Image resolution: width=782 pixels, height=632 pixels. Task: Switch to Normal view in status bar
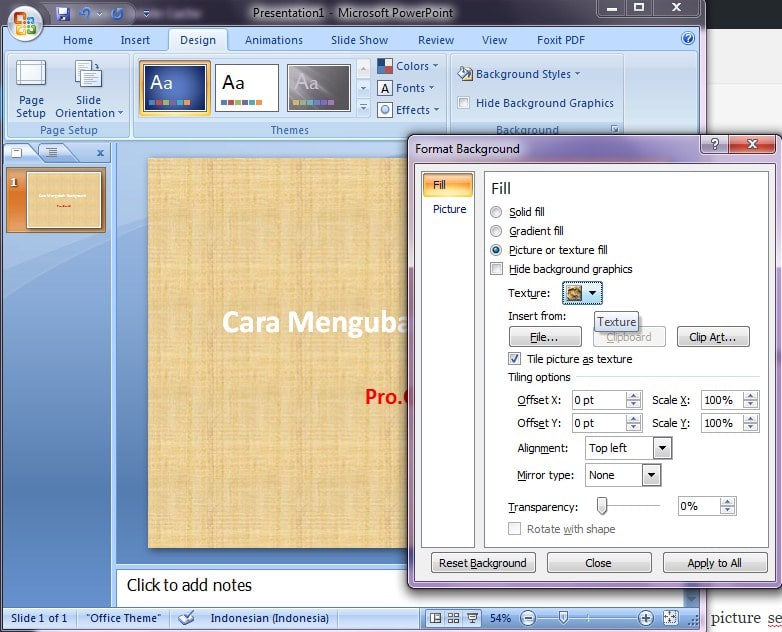pyautogui.click(x=435, y=619)
